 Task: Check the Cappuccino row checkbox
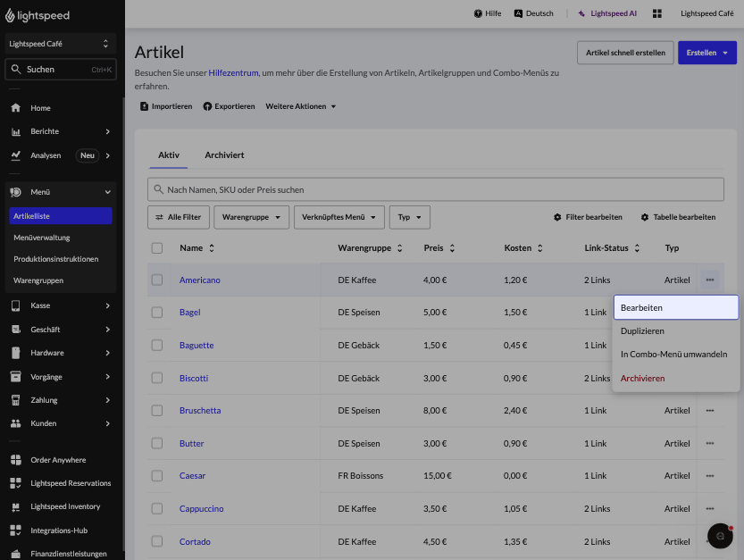(x=157, y=508)
